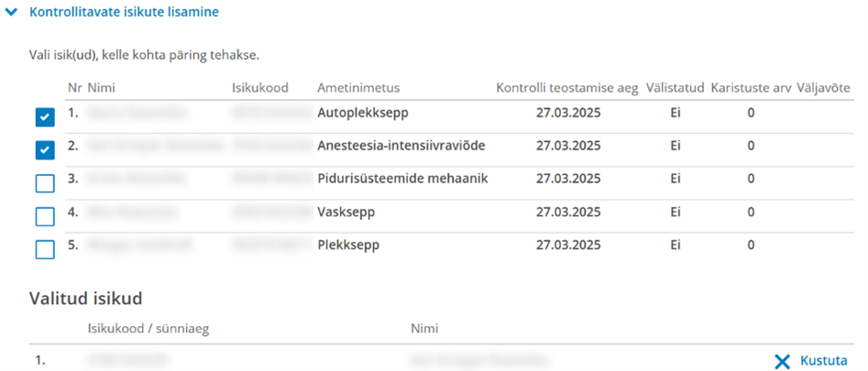Tick the Vasksepp row checkbox
The height and width of the screenshot is (371, 868).
(45, 216)
